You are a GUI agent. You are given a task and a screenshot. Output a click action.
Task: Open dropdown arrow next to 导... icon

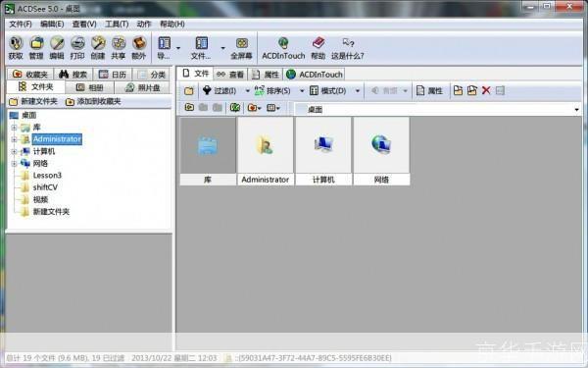[178, 48]
